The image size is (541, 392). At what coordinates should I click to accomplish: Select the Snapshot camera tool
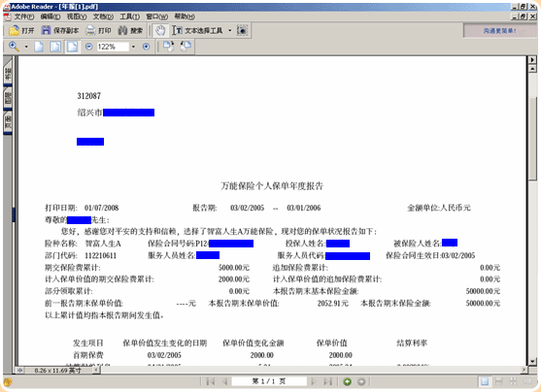click(242, 30)
